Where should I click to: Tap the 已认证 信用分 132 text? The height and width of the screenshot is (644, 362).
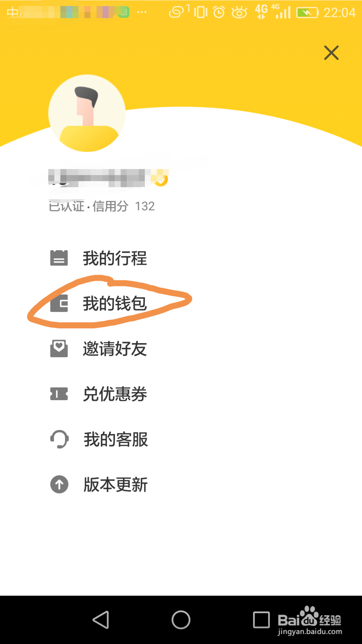click(x=102, y=206)
